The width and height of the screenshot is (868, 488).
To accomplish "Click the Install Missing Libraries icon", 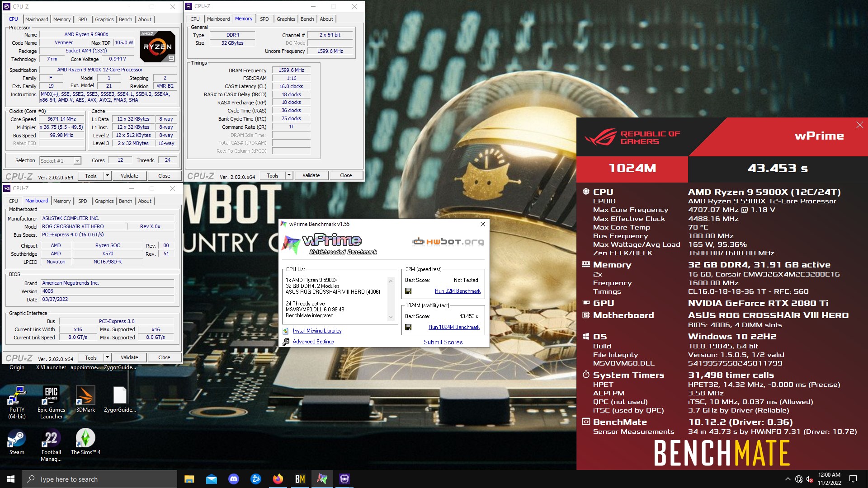I will 286,331.
